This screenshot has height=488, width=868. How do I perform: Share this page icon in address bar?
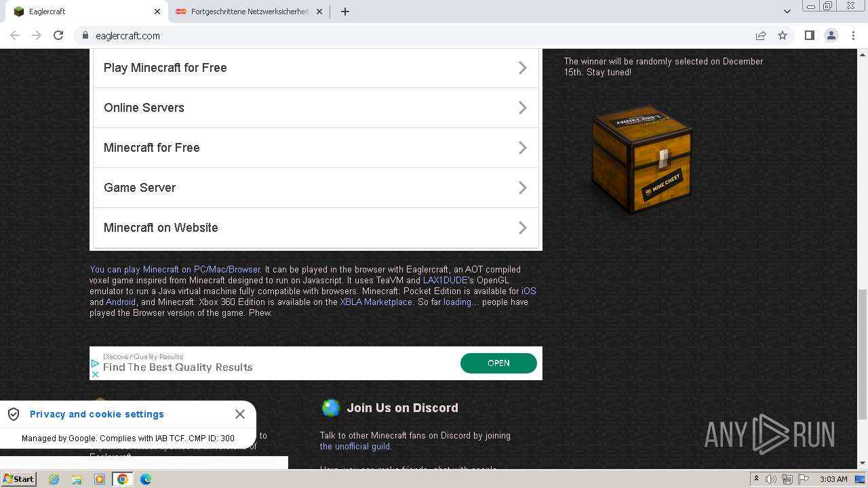761,35
